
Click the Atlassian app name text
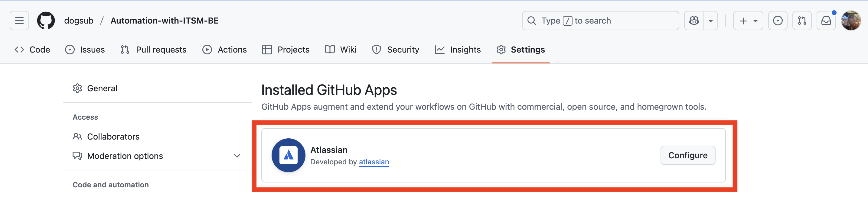(328, 150)
